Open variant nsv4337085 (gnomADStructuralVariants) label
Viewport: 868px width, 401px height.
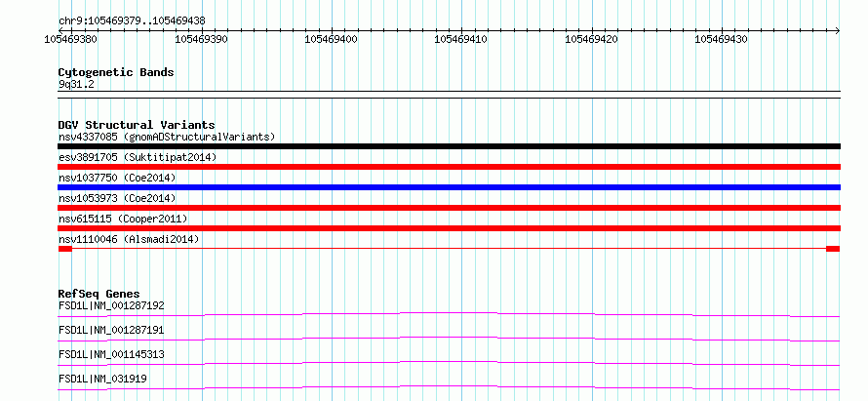coord(167,137)
